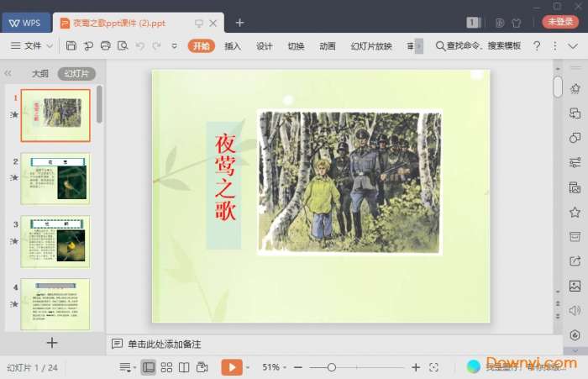
Task: Open the 动画 tab
Action: (x=327, y=45)
